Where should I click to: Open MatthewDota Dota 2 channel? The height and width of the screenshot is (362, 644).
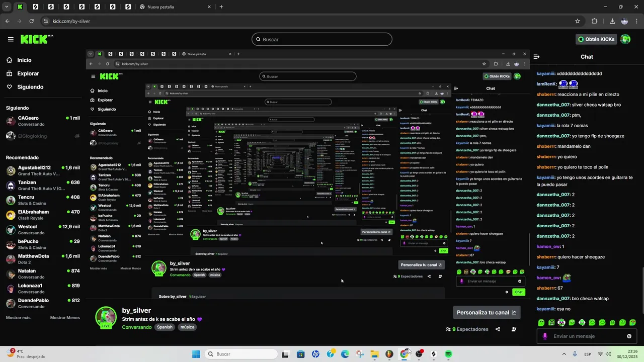[42, 259]
